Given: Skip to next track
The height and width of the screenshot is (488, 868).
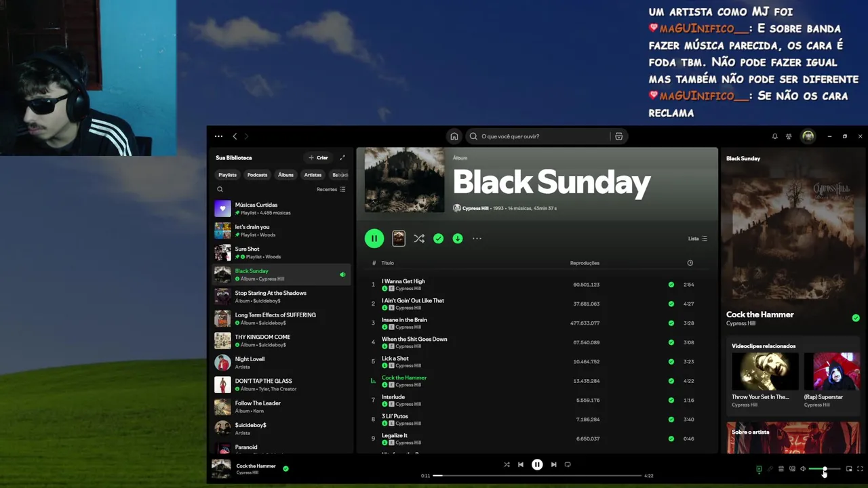Looking at the screenshot, I should click(x=553, y=464).
